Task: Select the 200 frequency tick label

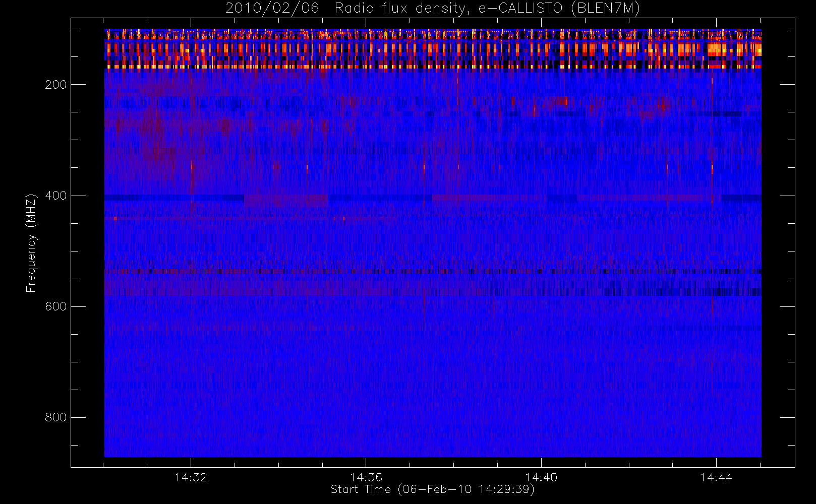Action: pos(56,85)
